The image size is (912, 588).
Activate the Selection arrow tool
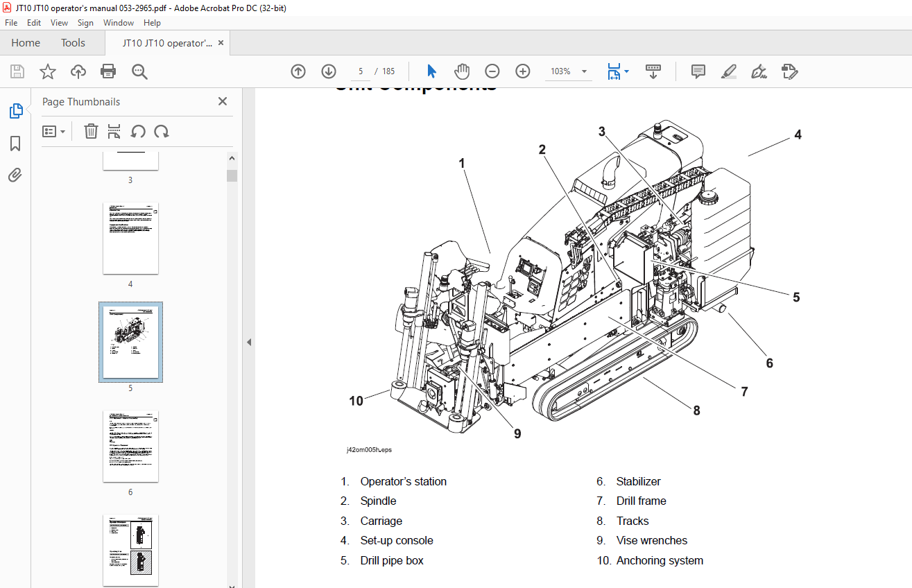point(431,71)
